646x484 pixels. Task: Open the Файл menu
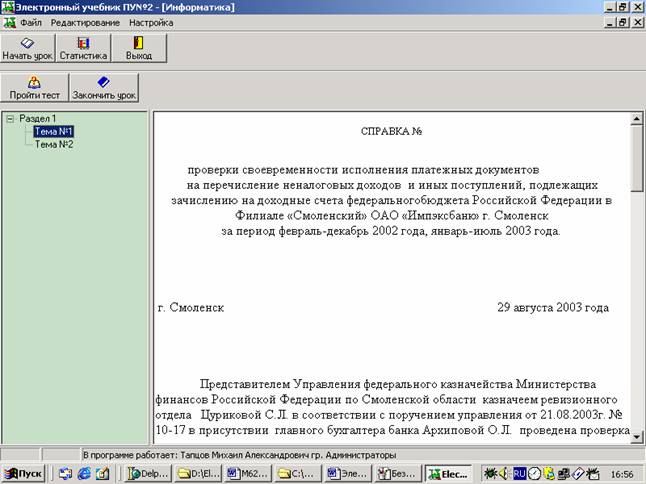[x=30, y=22]
